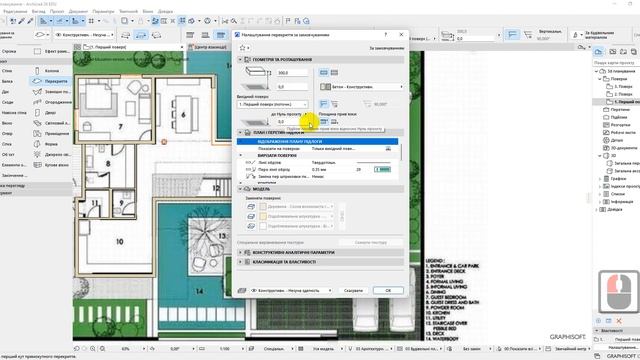The width and height of the screenshot is (640, 360).
Task: Open the 'до Нуль проекту' reference dropdown
Action: 289,114
